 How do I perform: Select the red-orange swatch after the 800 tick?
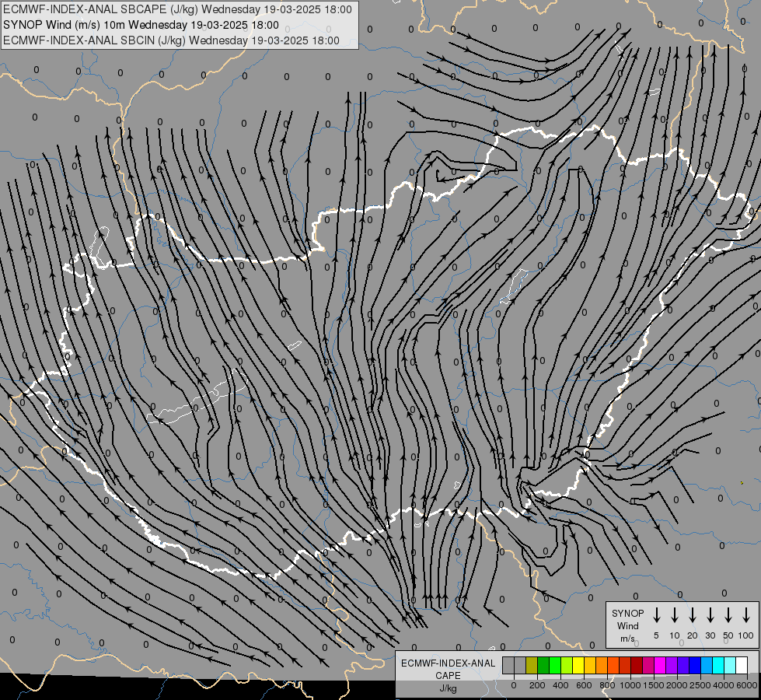[613, 666]
